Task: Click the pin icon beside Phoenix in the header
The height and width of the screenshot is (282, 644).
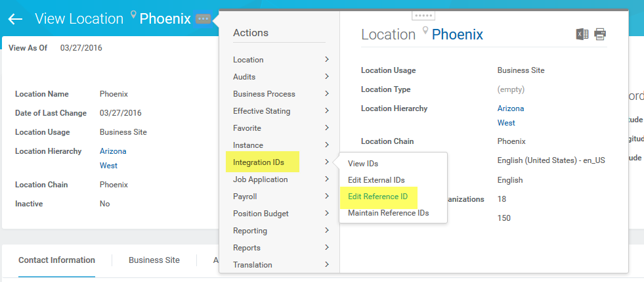Action: click(133, 16)
